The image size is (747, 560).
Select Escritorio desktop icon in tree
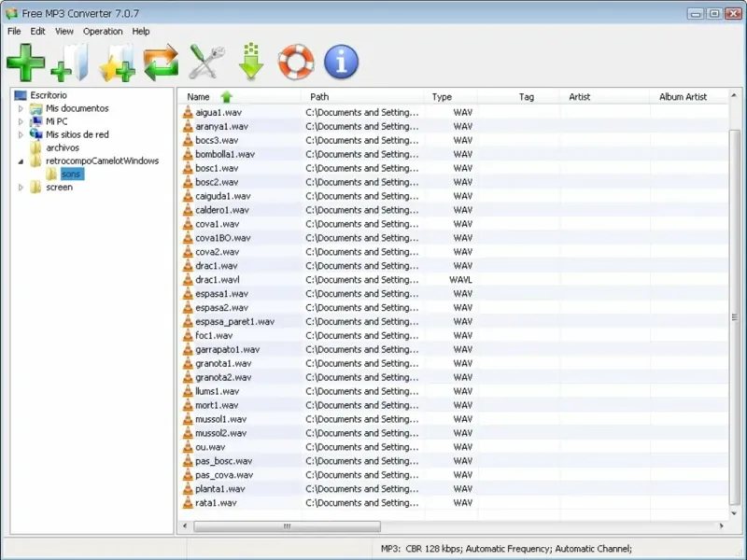click(x=21, y=95)
